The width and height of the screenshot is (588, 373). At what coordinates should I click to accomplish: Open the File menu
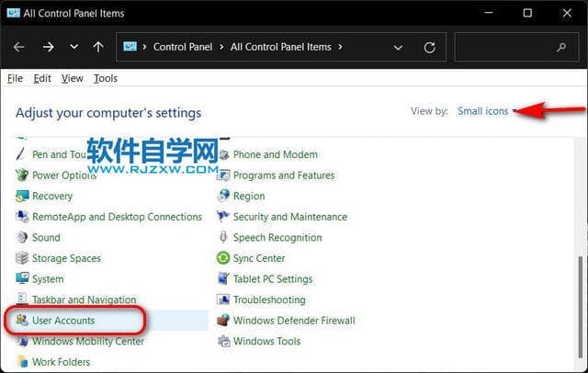coord(15,78)
